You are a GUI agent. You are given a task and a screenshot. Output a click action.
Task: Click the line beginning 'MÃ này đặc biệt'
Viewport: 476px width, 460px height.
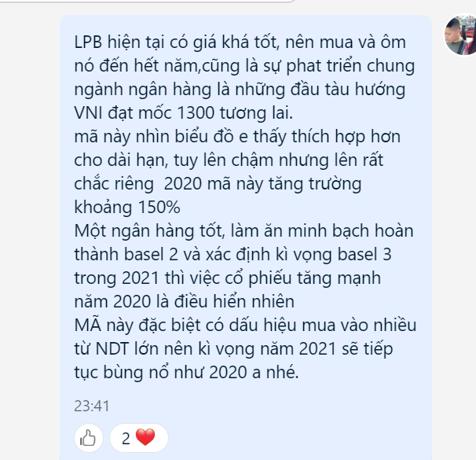pyautogui.click(x=245, y=325)
